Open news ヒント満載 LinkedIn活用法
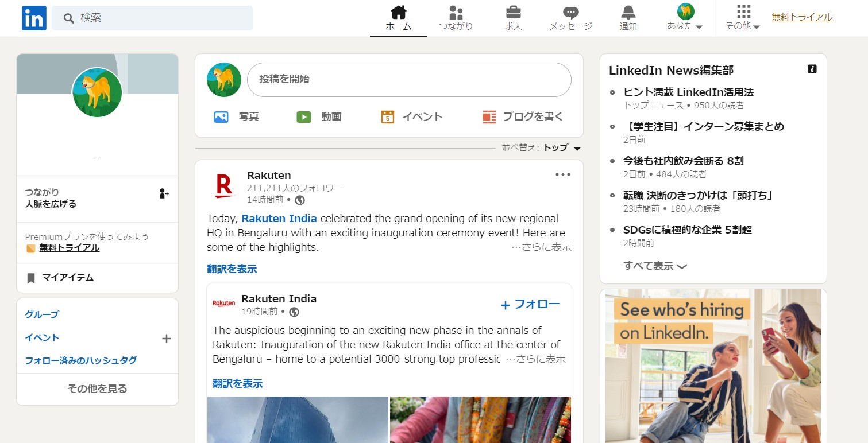868x443 pixels. (688, 92)
